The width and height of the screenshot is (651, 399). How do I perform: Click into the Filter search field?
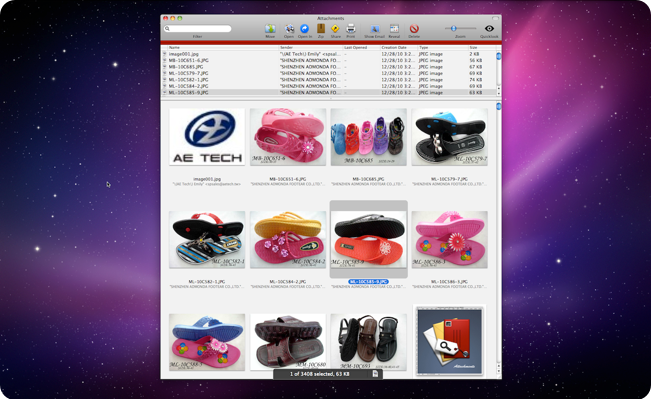[x=197, y=29]
